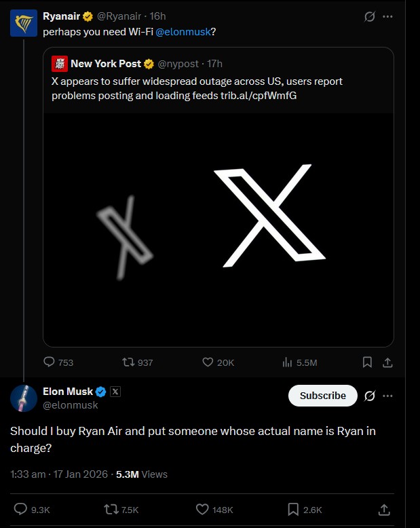Repost the Ryanair tweet

(127, 362)
